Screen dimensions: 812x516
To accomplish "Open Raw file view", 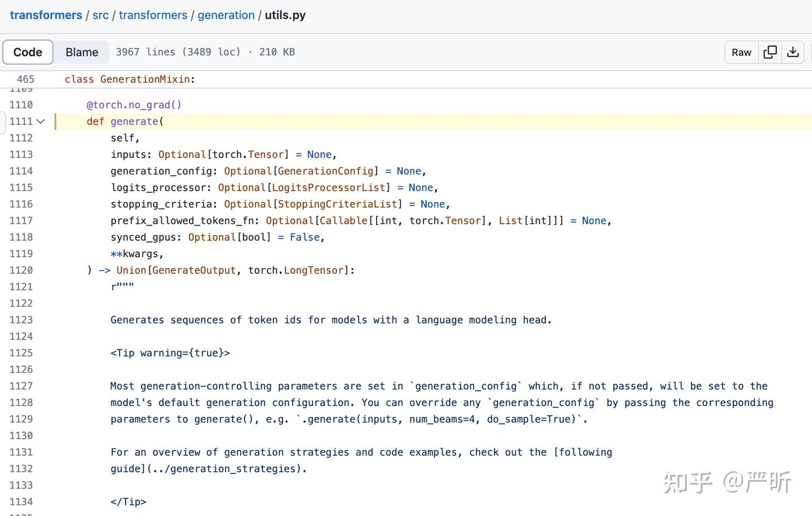I will click(x=741, y=52).
